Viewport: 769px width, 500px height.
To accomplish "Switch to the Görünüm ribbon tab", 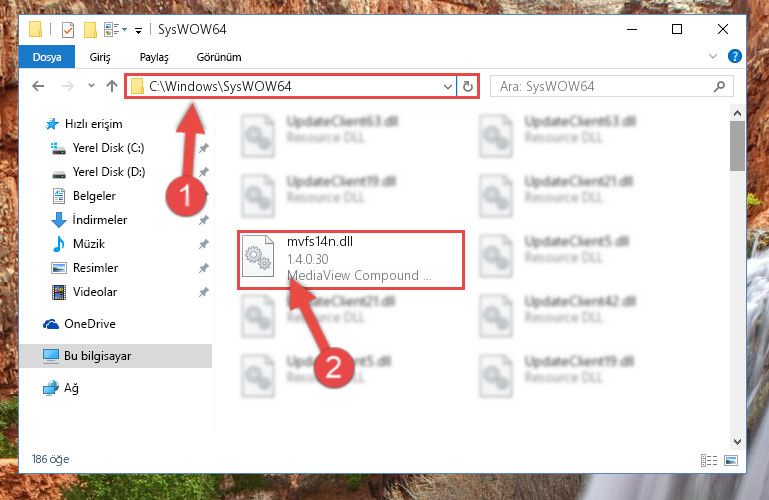I will tap(219, 57).
